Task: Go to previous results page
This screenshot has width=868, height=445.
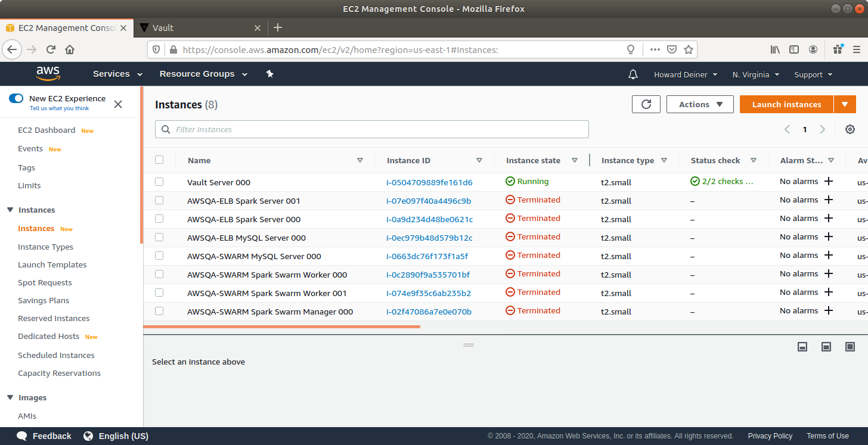Action: (787, 129)
